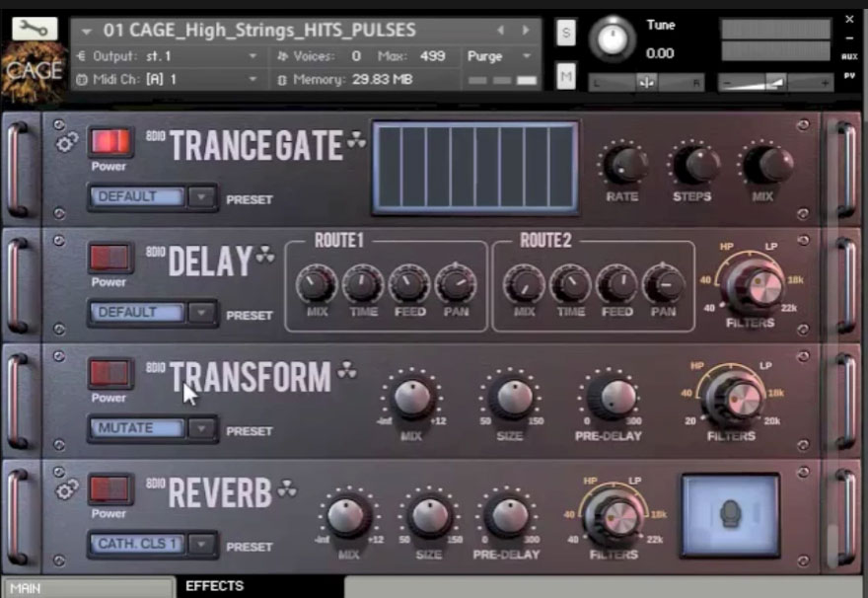This screenshot has width=868, height=598.
Task: Click the Reverb PRE-DELAY knob
Action: pos(509,516)
